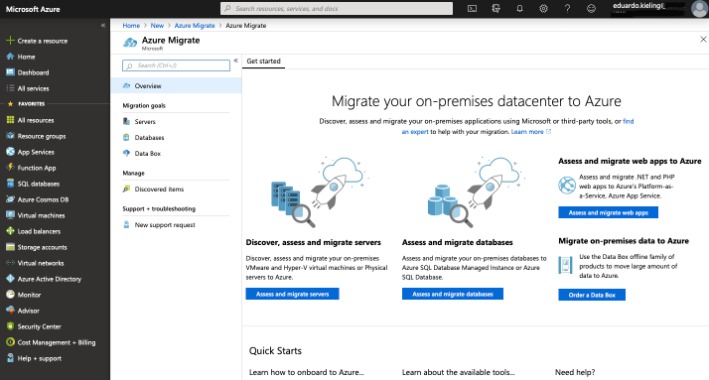The height and width of the screenshot is (380, 709).
Task: Click the Load balancers icon
Action: (10, 231)
